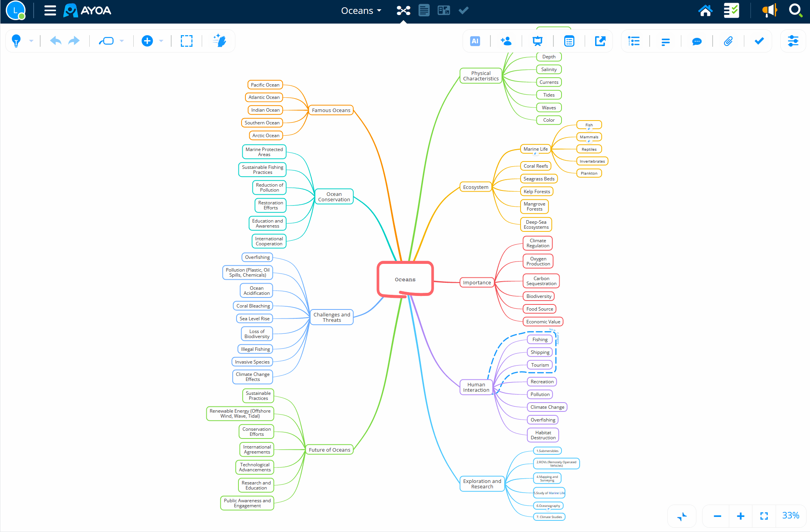Select the central Oceans node
Viewport: 810px width, 532px height.
pos(405,279)
